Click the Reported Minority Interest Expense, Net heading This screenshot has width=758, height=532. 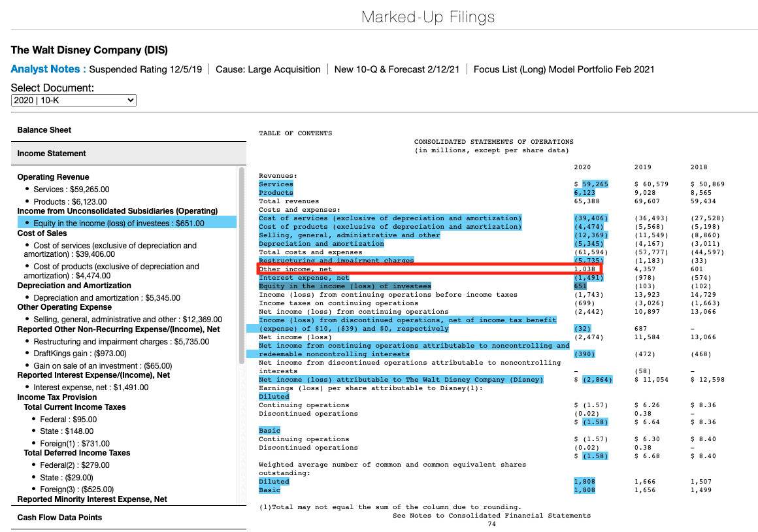pyautogui.click(x=92, y=499)
